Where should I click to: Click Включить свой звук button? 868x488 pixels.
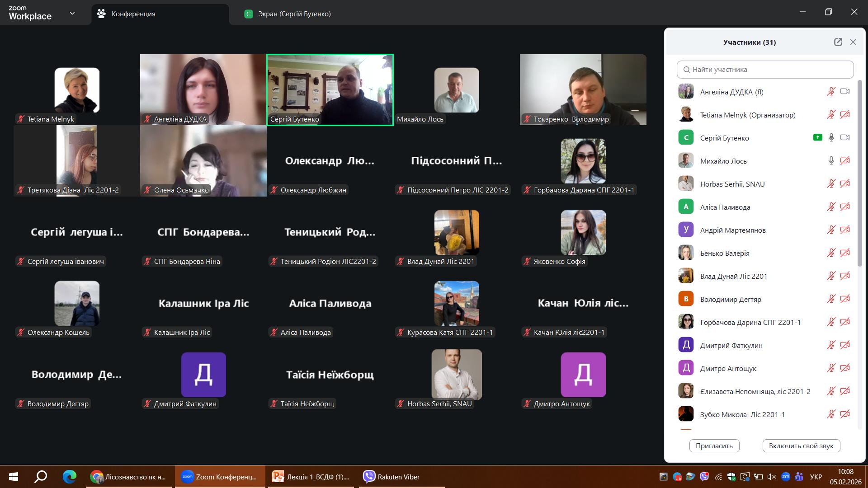[801, 446]
